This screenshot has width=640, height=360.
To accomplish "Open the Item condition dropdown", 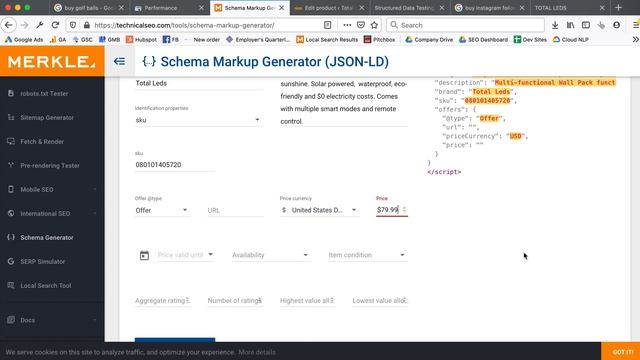I will point(367,255).
